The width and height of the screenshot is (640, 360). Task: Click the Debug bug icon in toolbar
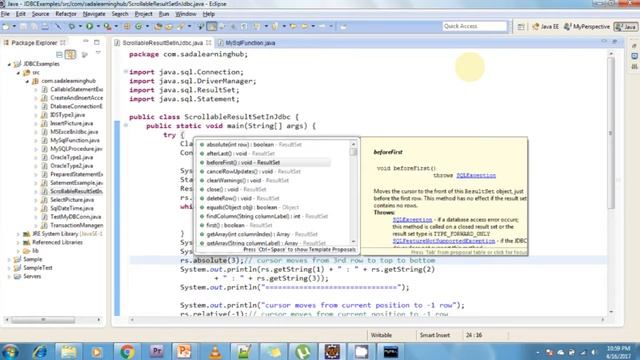coord(72,27)
